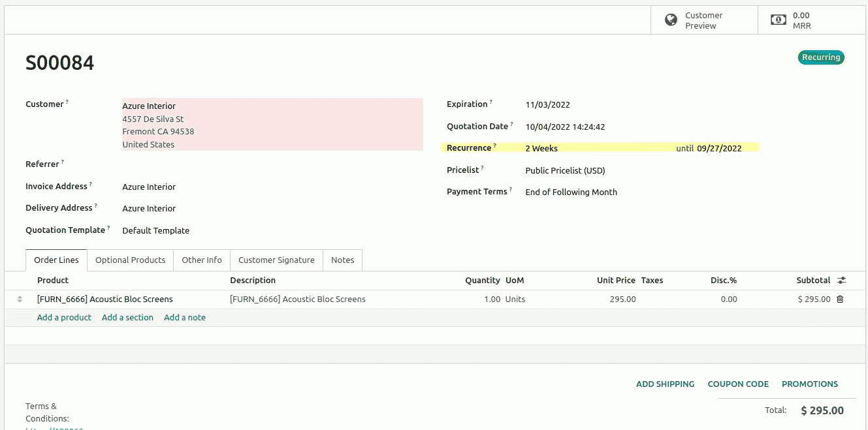
Task: Sort by the UoM column header
Action: pos(515,281)
